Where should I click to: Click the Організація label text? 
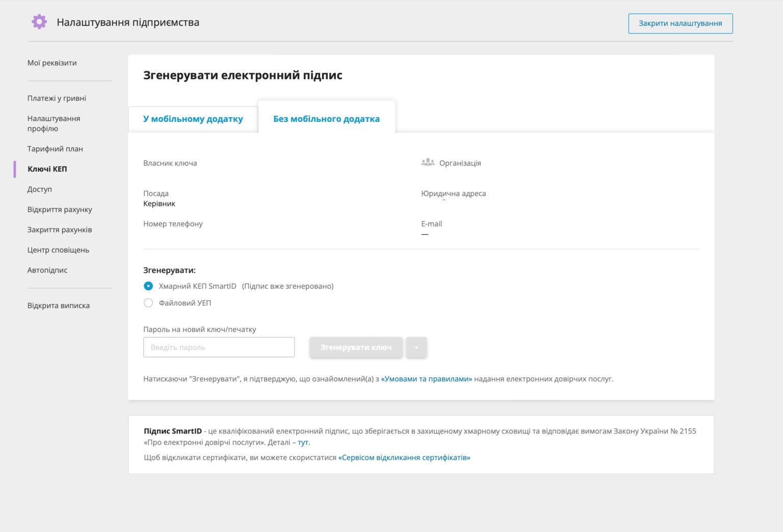click(x=460, y=163)
